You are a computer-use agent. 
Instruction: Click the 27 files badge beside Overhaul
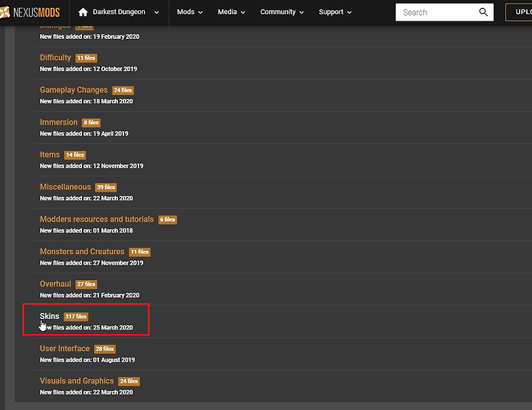(86, 284)
